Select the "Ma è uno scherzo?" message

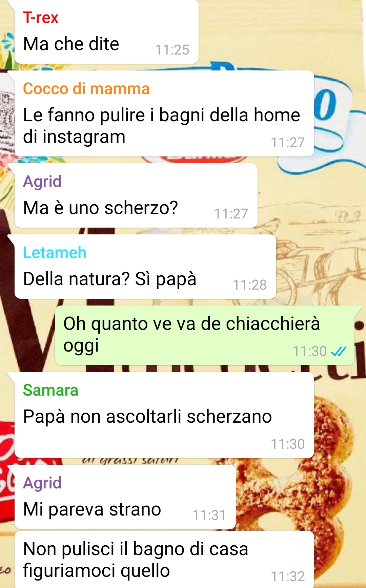(136, 195)
